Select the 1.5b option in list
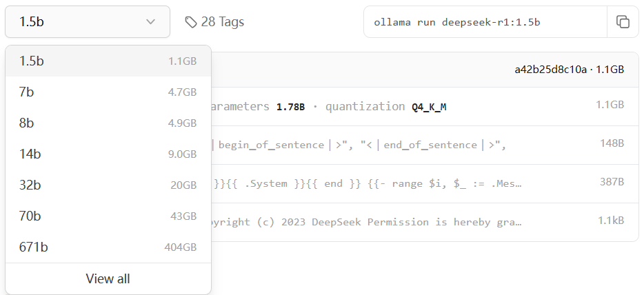This screenshot has width=644, height=295. (x=108, y=61)
